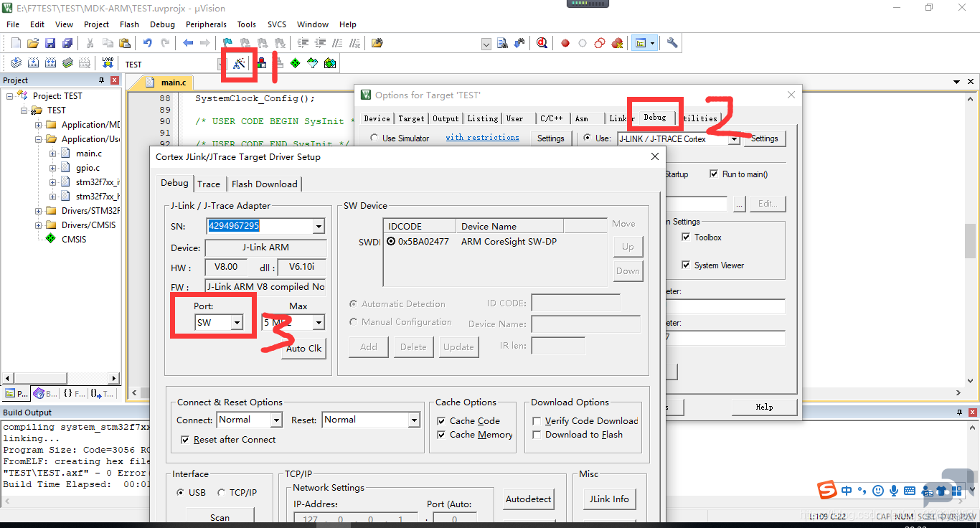
Task: Create a new file from the toolbar
Action: tap(16, 43)
